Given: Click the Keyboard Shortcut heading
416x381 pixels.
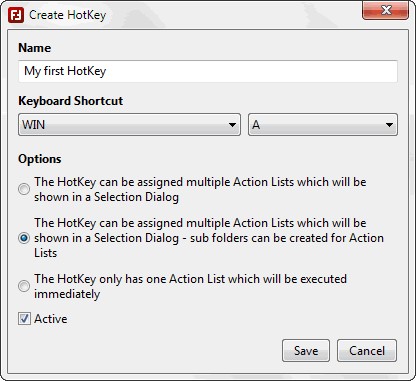Looking at the screenshot, I should [71, 101].
